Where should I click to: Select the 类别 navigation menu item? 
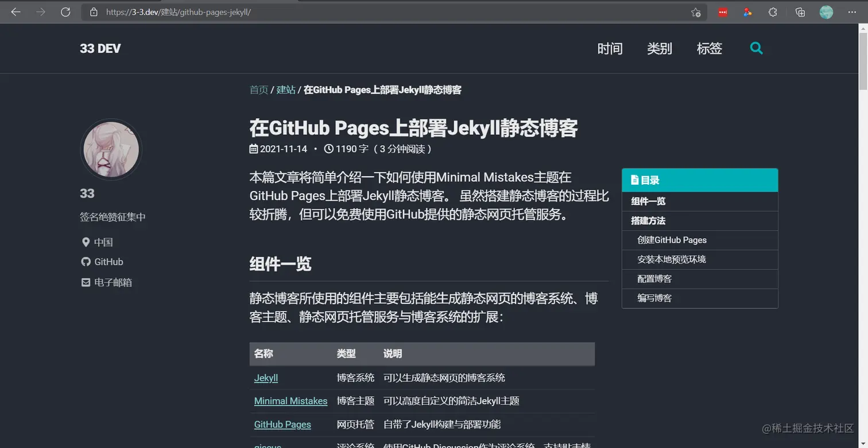[x=659, y=48]
